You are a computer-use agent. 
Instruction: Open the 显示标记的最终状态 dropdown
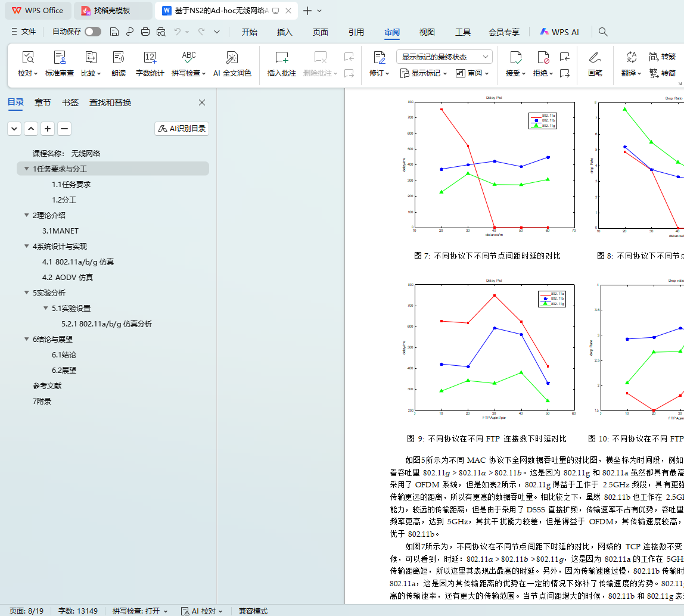pyautogui.click(x=444, y=57)
